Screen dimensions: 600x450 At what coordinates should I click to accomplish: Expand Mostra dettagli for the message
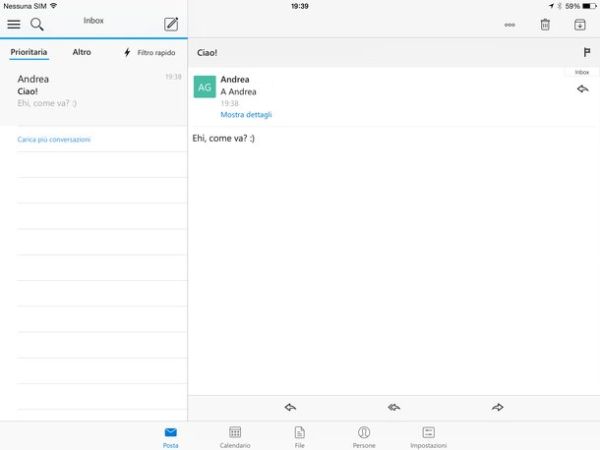point(246,115)
